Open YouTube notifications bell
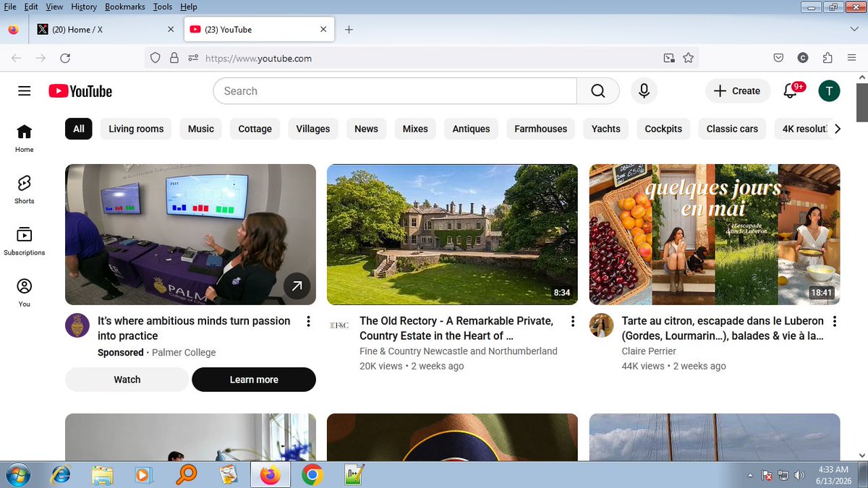Viewport: 868px width, 488px height. pos(791,91)
